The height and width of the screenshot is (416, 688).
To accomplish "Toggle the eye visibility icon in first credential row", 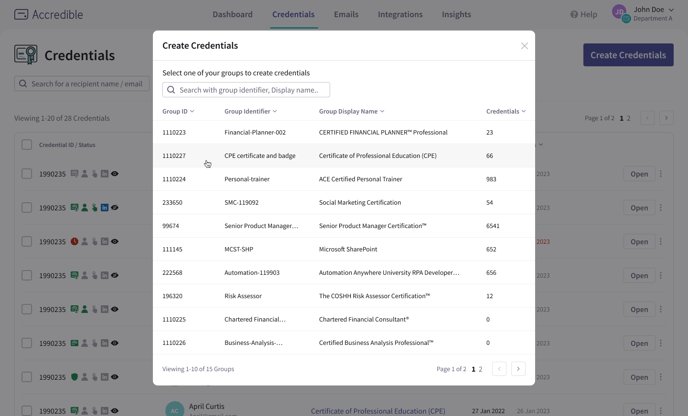I will [x=115, y=174].
